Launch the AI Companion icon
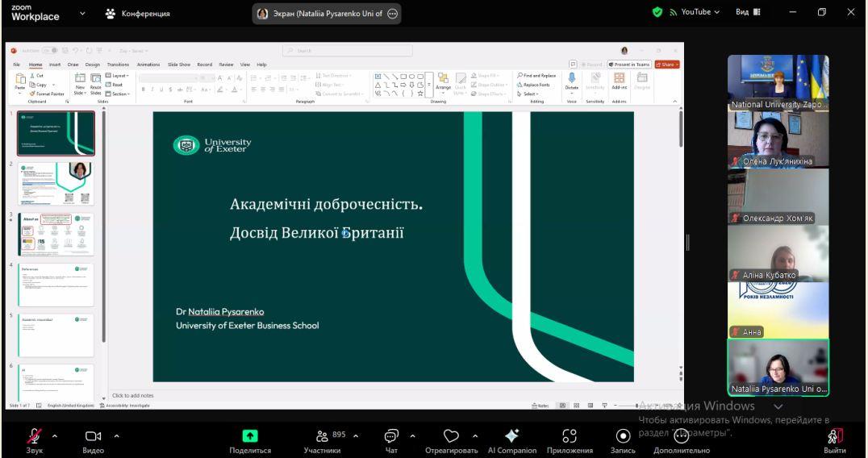 [x=511, y=436]
